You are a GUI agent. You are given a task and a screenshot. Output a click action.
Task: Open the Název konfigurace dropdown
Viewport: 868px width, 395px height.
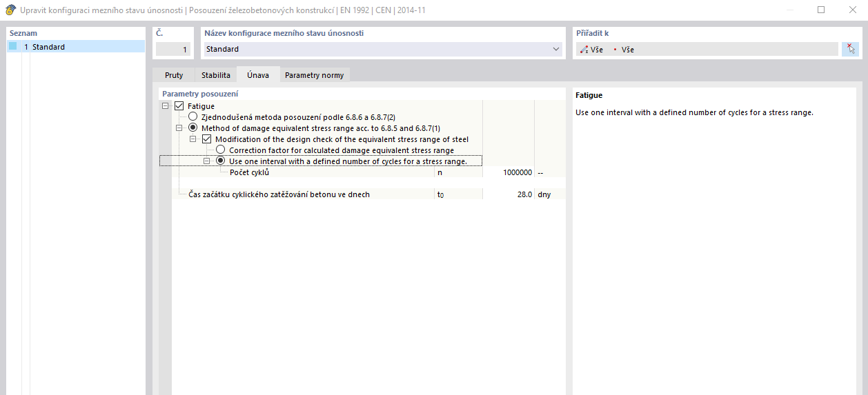coord(557,50)
